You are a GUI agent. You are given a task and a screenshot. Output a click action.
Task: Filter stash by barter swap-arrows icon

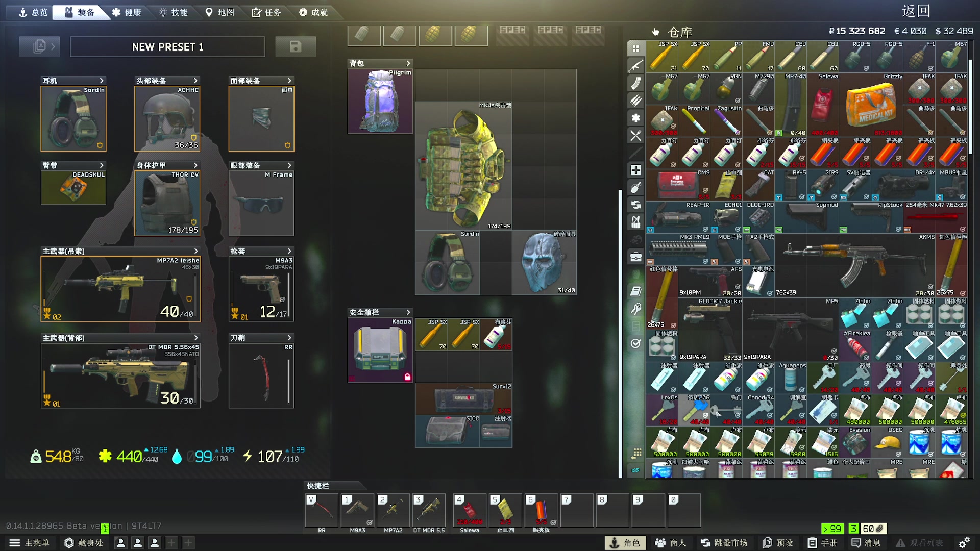[635, 205]
